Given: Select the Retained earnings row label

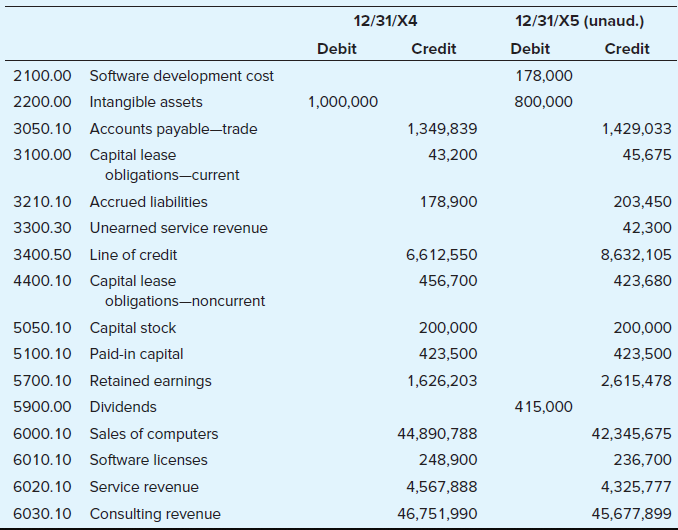Looking at the screenshot, I should pos(150,381).
